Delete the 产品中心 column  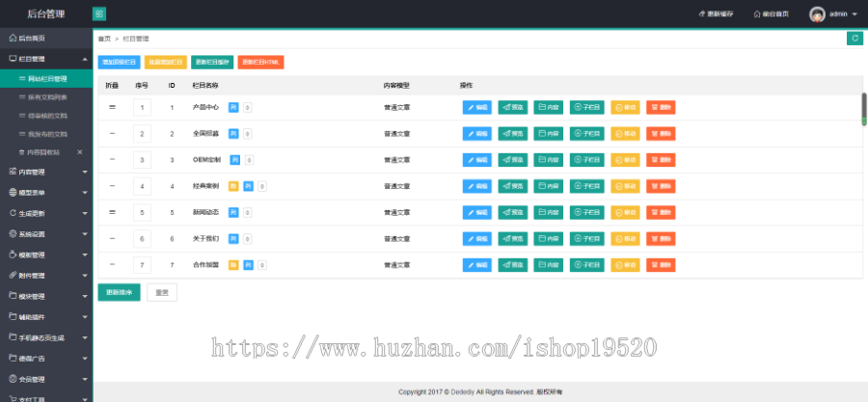coord(661,107)
